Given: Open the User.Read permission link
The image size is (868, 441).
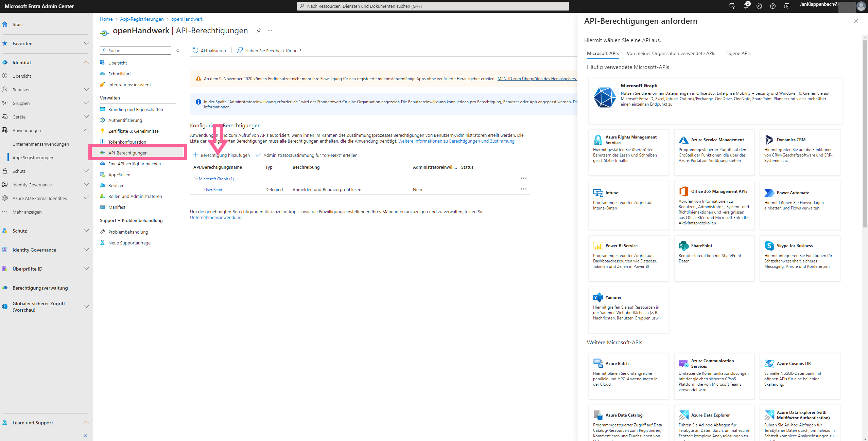Looking at the screenshot, I should [213, 190].
